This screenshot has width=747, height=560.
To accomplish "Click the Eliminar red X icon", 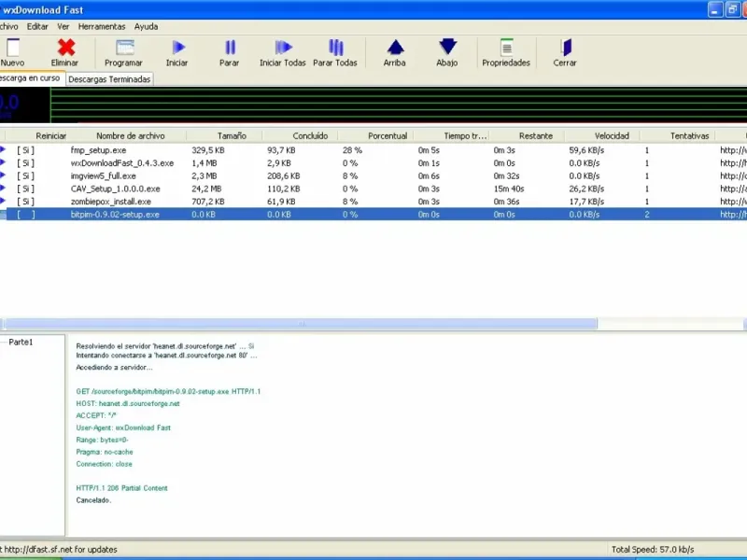I will (65, 48).
